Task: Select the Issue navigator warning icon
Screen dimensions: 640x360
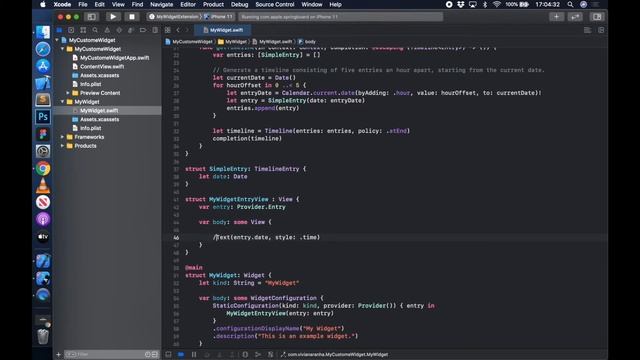Action: point(107,30)
